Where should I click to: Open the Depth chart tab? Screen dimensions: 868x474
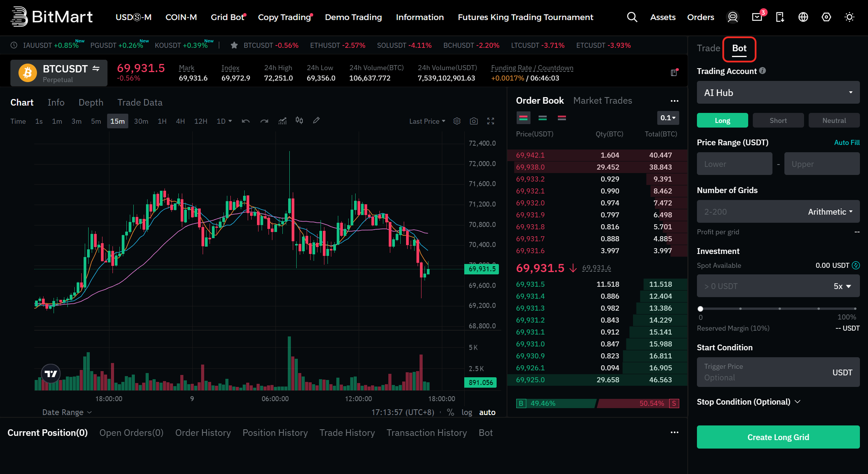tap(91, 103)
